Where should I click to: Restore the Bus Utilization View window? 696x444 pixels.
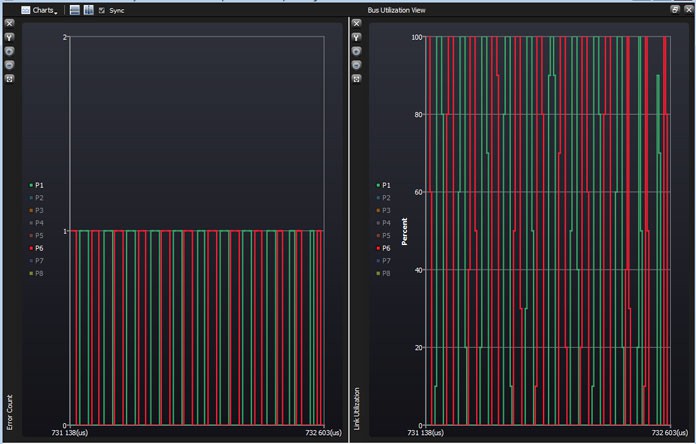(675, 9)
